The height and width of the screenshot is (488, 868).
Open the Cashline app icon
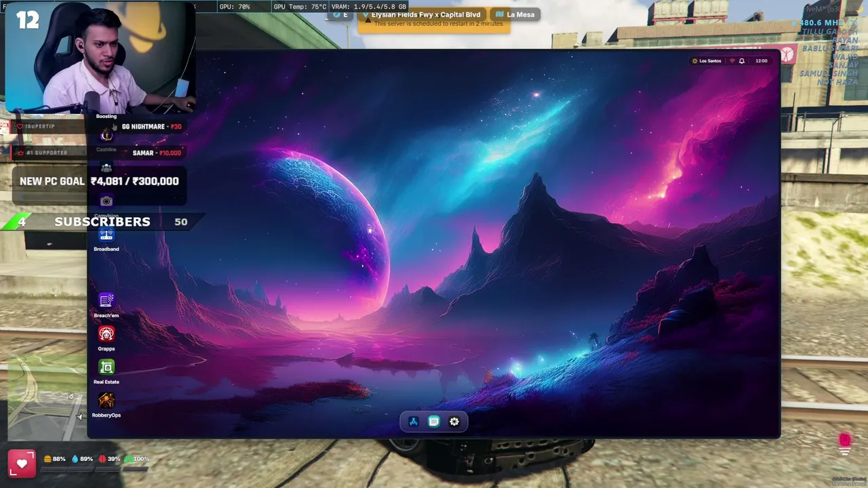click(x=106, y=136)
